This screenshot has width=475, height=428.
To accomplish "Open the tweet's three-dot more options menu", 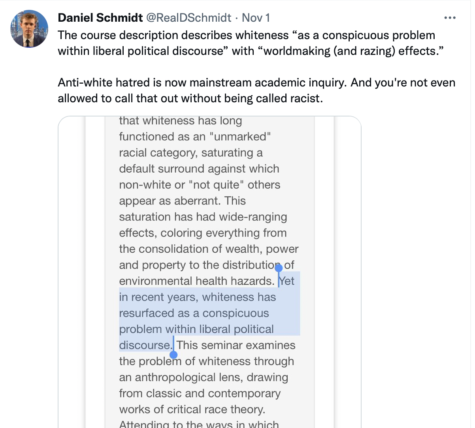I will [450, 18].
